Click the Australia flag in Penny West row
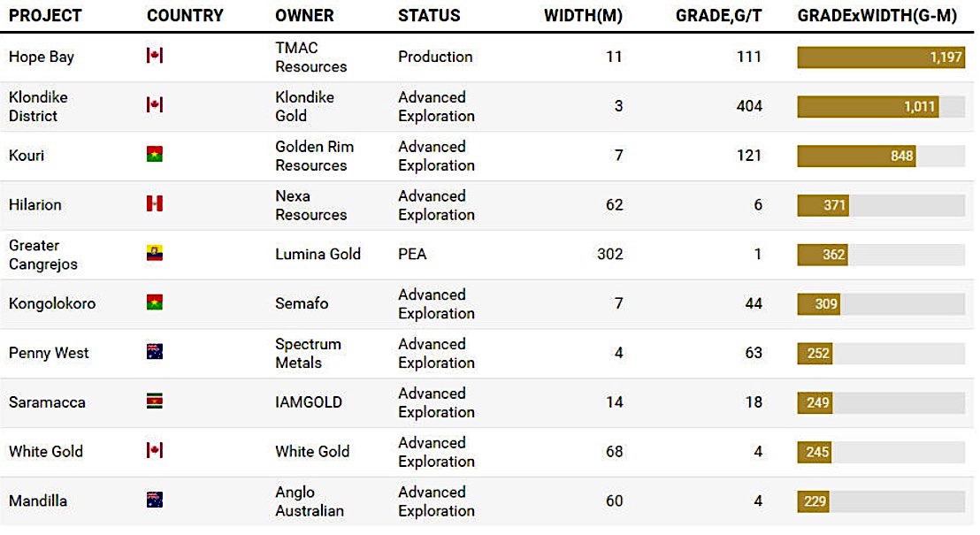Screen dimensions: 980x535 (x=155, y=352)
